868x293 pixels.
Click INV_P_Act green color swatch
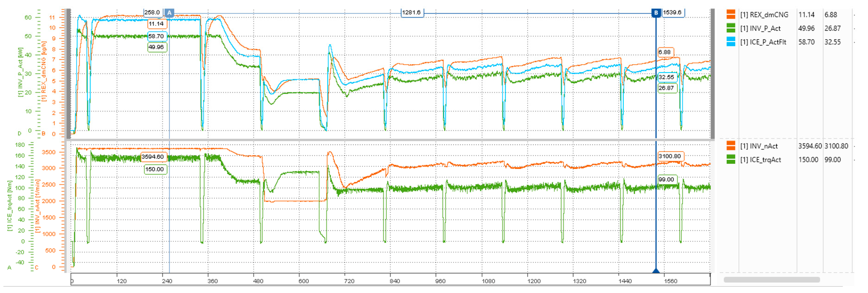[x=731, y=28]
